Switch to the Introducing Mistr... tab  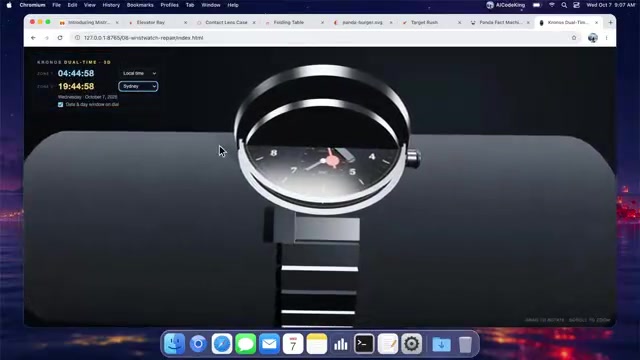(89, 22)
